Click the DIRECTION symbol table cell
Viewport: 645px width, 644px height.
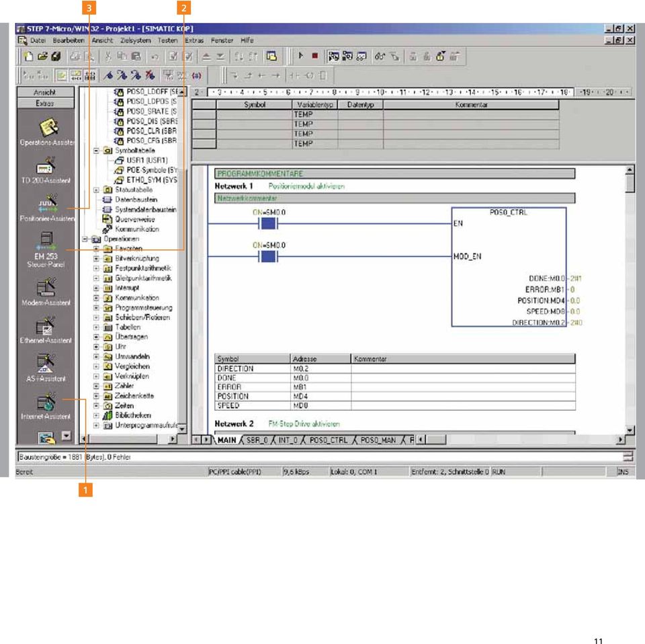252,368
